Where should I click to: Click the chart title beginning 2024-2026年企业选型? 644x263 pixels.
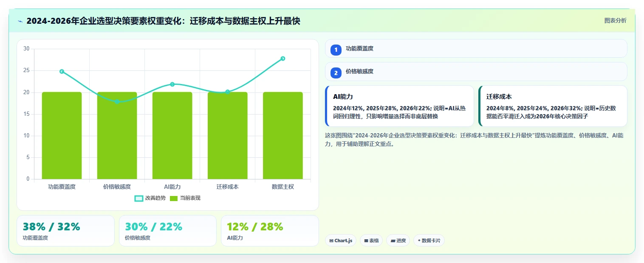tap(164, 21)
